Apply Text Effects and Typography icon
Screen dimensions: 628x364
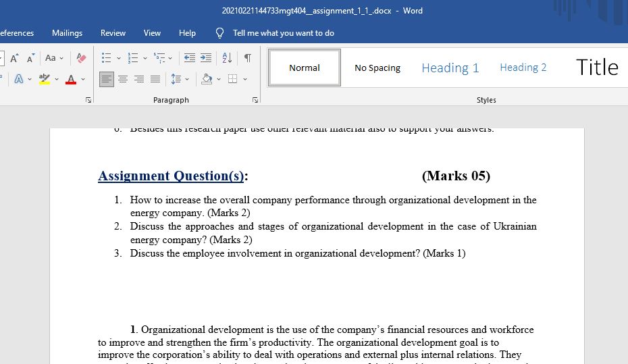pyautogui.click(x=18, y=79)
